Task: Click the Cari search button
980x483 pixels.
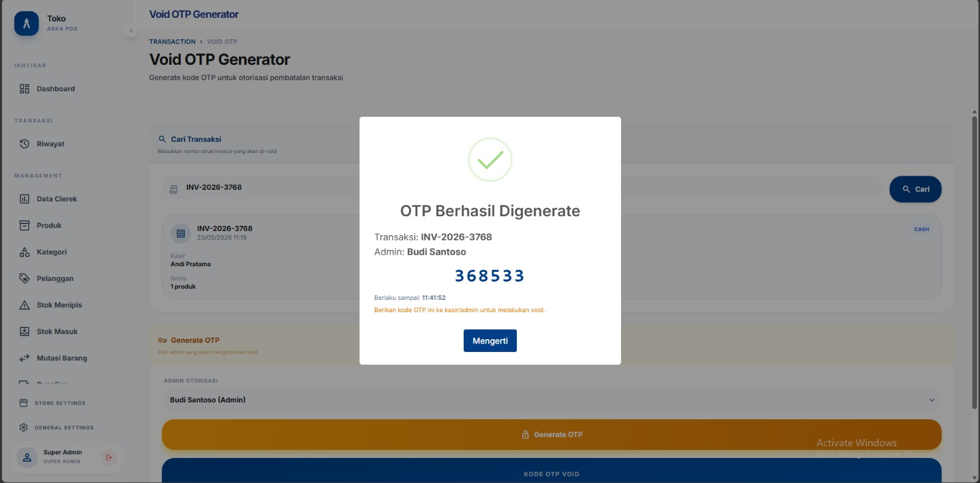Action: coord(915,189)
